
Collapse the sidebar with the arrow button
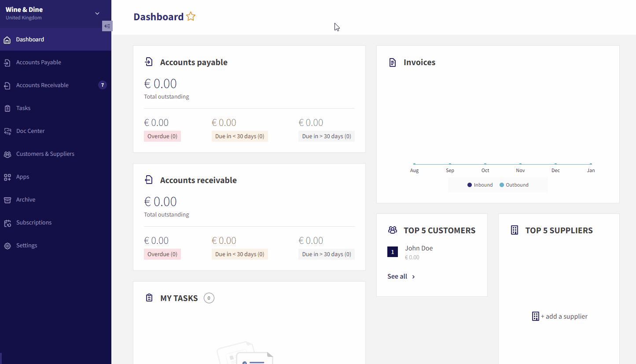(x=107, y=26)
